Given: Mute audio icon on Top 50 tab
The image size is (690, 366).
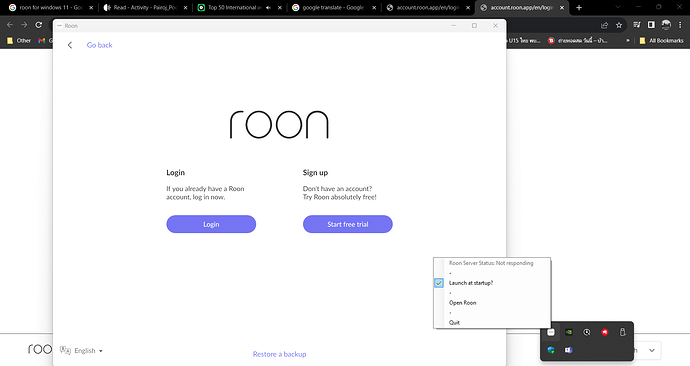Looking at the screenshot, I should pos(268,7).
